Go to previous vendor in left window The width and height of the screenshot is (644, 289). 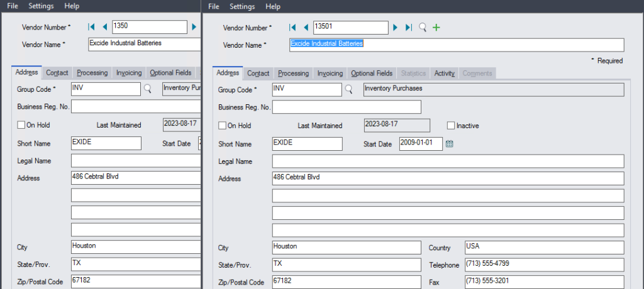click(104, 27)
